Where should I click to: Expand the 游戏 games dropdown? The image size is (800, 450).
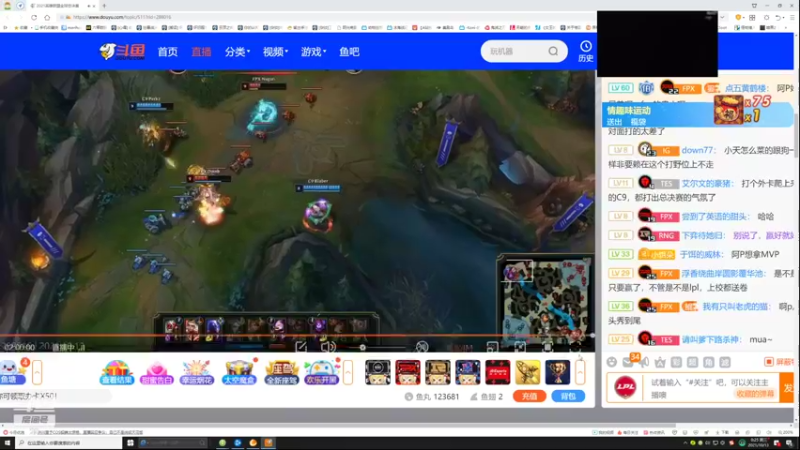coord(313,52)
